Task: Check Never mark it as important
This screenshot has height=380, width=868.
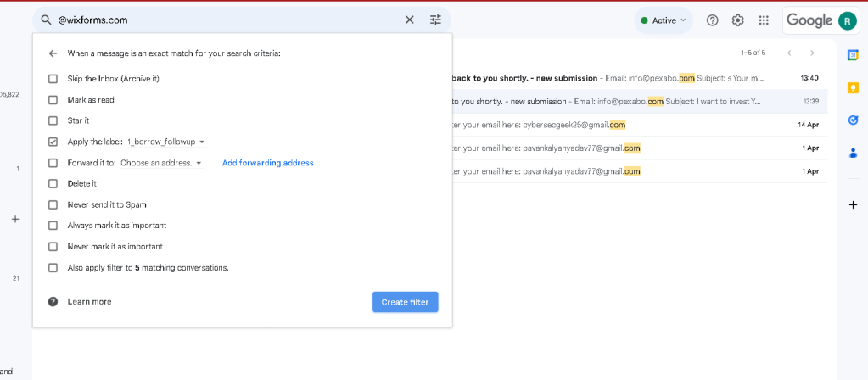Action: (x=53, y=247)
